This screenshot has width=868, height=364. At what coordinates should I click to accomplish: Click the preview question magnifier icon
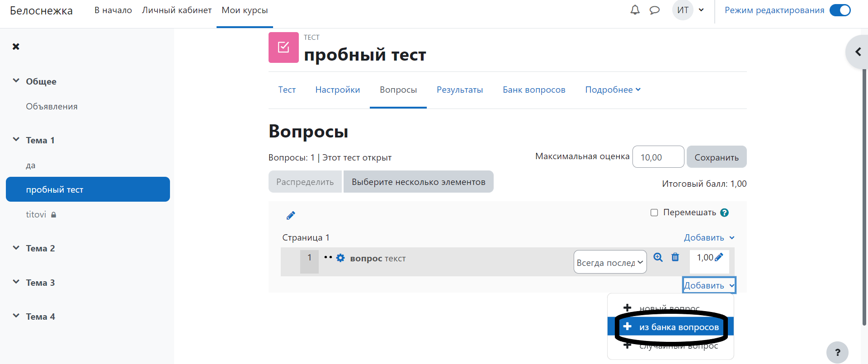658,257
